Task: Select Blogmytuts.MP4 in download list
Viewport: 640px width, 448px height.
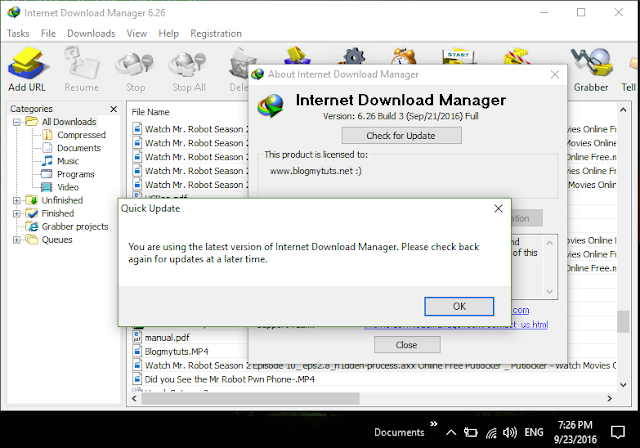Action: (x=176, y=351)
